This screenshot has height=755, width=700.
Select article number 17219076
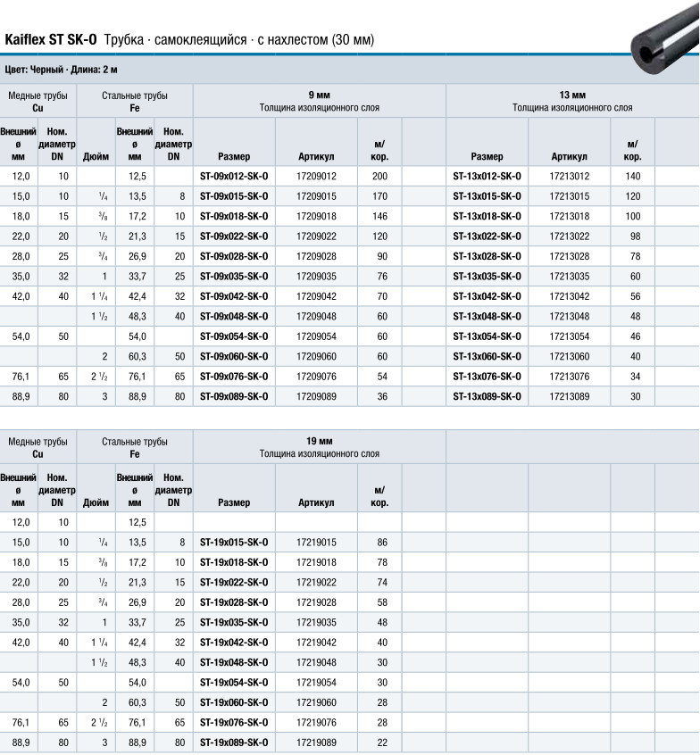tap(316, 723)
